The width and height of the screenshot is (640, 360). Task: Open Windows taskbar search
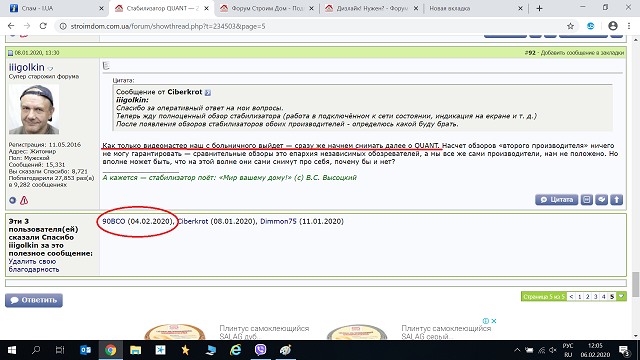point(36,350)
